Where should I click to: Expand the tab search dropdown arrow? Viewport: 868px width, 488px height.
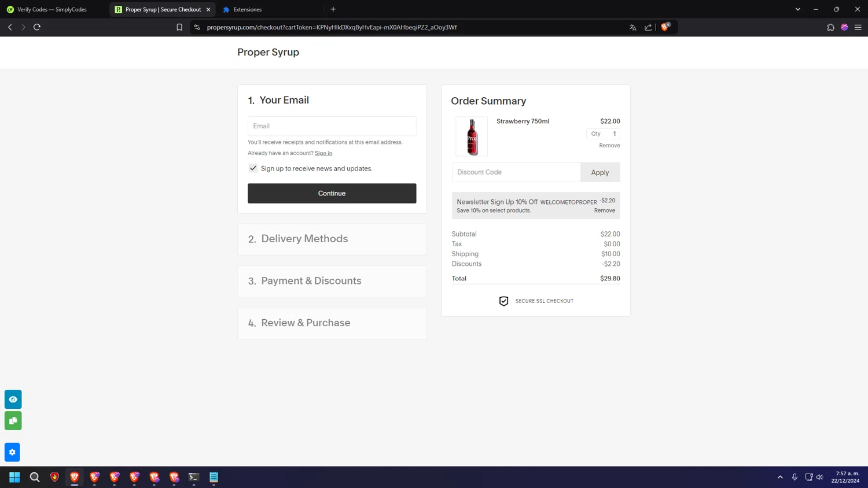(798, 9)
